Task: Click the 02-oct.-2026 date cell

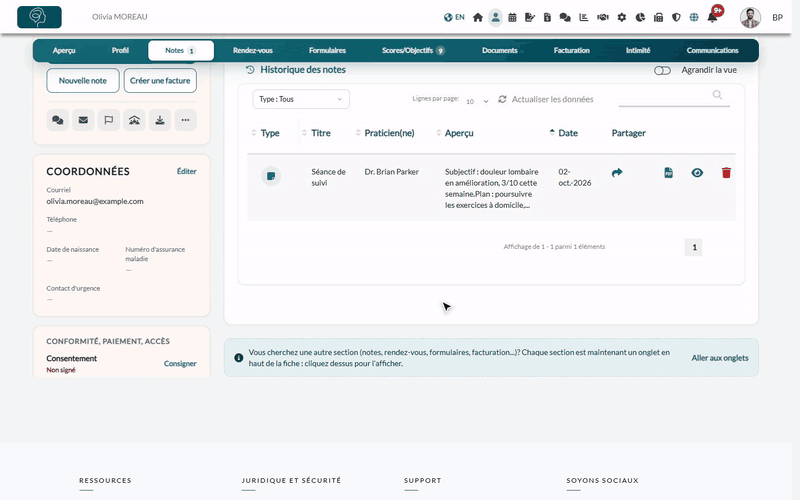Action: click(574, 178)
